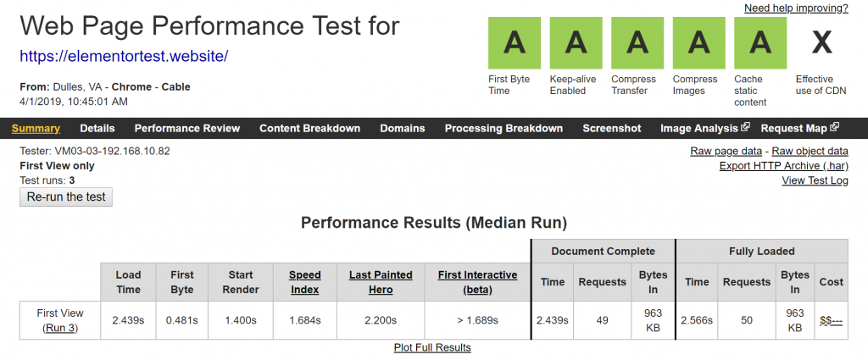Click the Compress Transfer grade badge

tap(637, 42)
